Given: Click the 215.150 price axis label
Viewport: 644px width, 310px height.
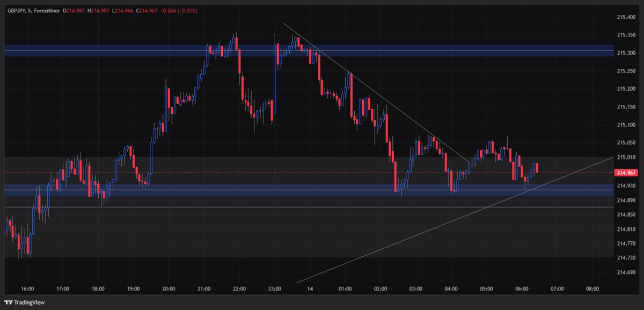Looking at the screenshot, I should point(627,107).
